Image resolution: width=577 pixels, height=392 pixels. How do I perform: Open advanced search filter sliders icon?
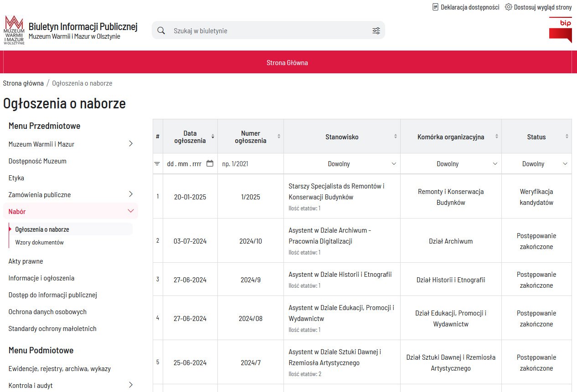(376, 31)
